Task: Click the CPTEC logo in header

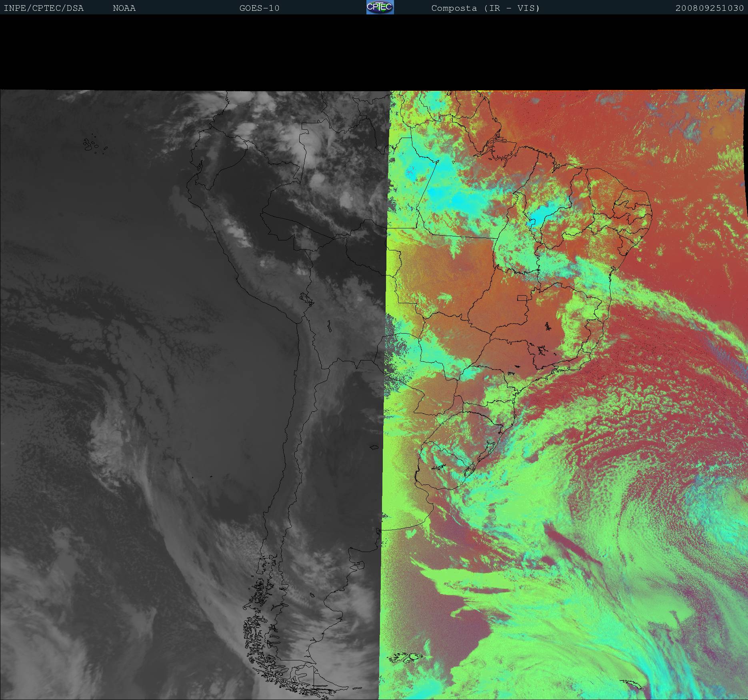Action: click(380, 7)
